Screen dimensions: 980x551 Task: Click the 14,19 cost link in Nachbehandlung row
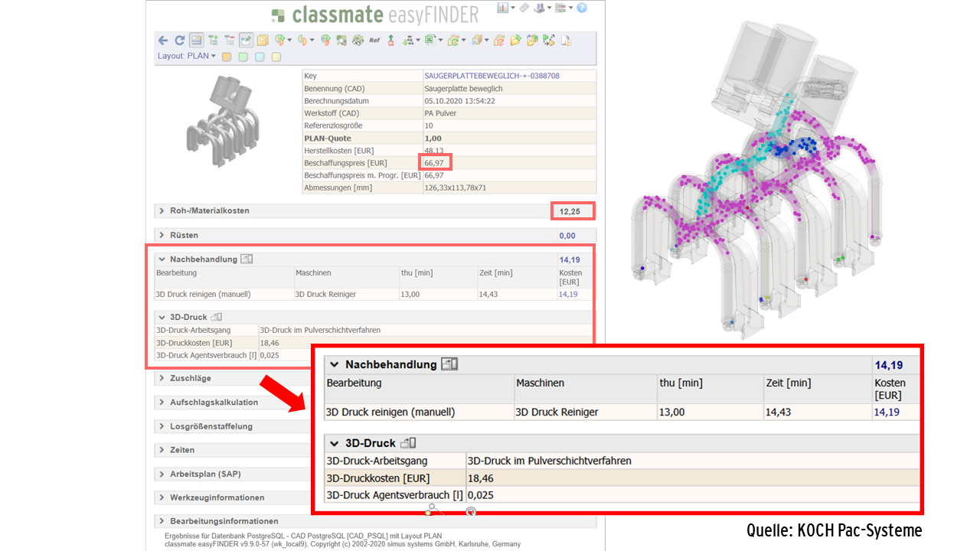[568, 294]
